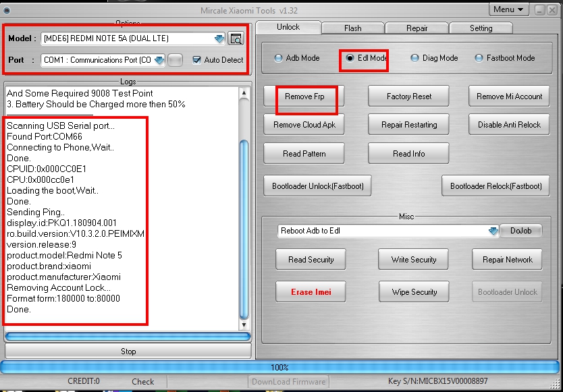Click the Factory Reset button
This screenshot has width=563, height=392.
point(408,96)
